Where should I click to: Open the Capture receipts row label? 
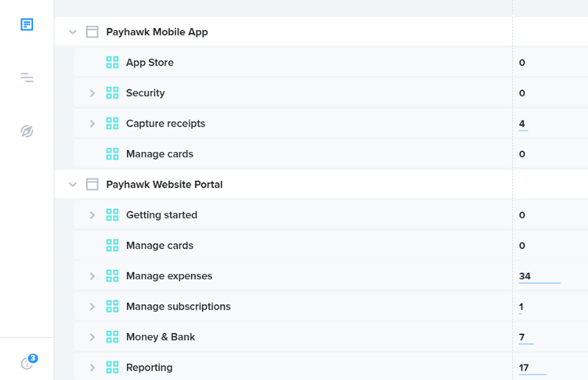tap(165, 123)
